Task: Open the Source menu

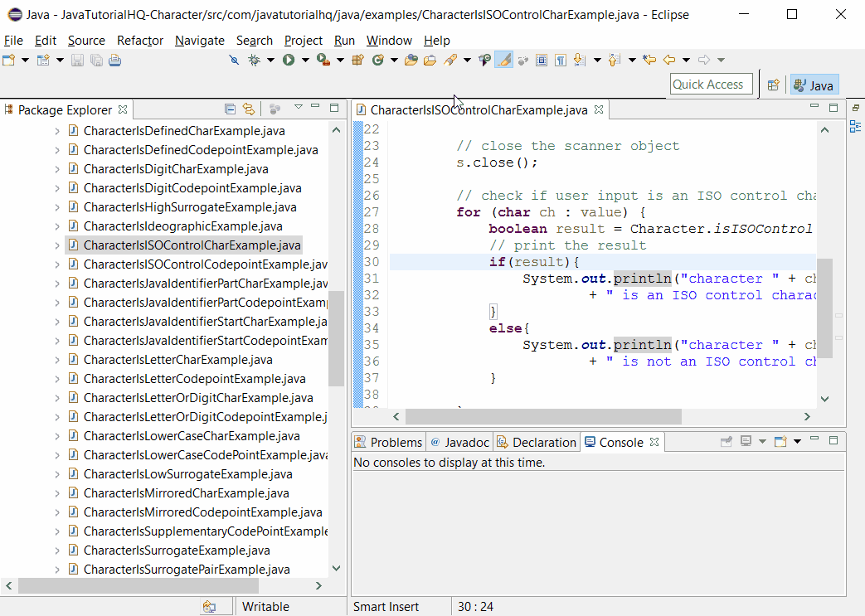Action: click(x=86, y=41)
